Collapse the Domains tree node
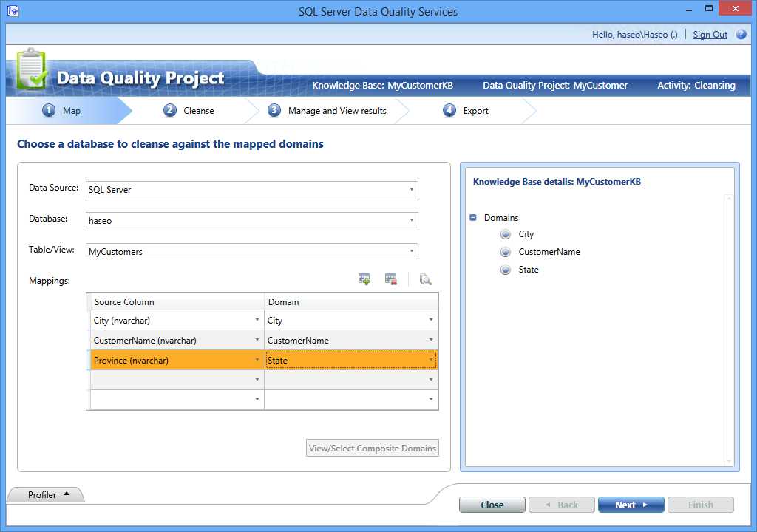The width and height of the screenshot is (757, 532). click(473, 218)
